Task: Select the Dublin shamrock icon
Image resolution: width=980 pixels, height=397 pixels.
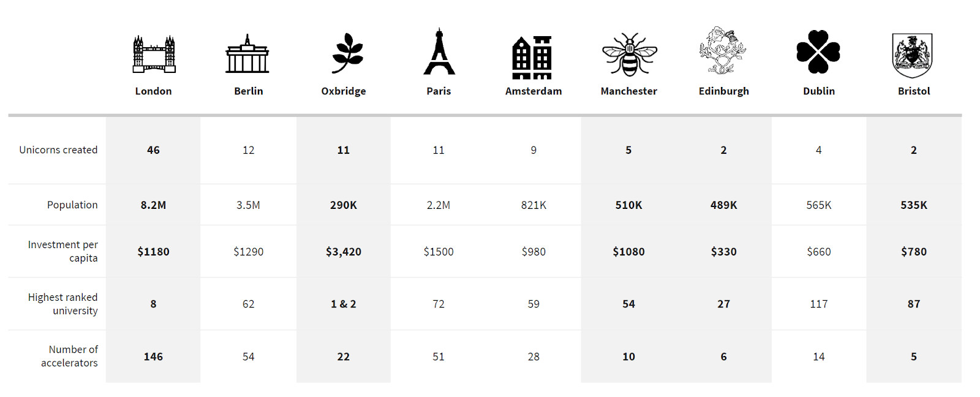Action: [818, 53]
